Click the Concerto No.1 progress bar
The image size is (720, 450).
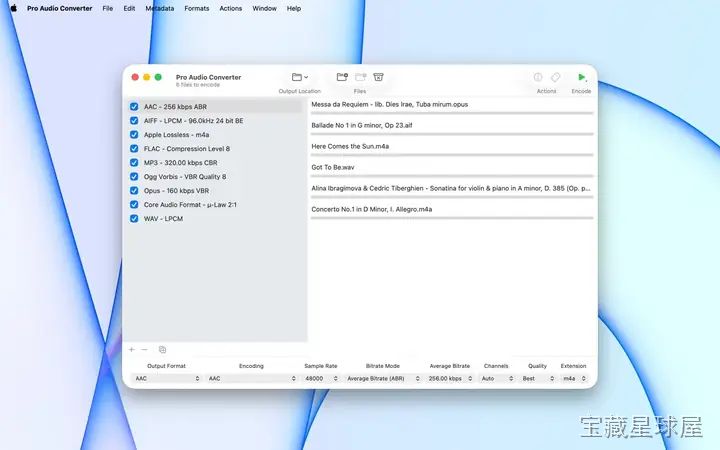pyautogui.click(x=452, y=218)
